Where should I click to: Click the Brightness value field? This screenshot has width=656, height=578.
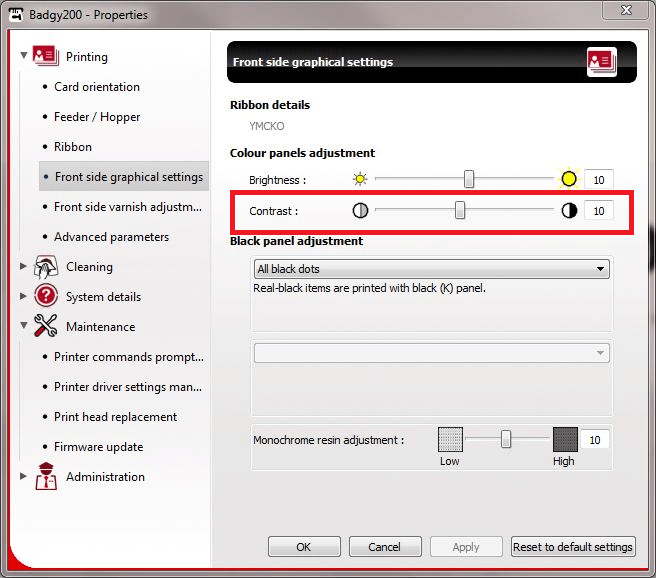[x=599, y=180]
